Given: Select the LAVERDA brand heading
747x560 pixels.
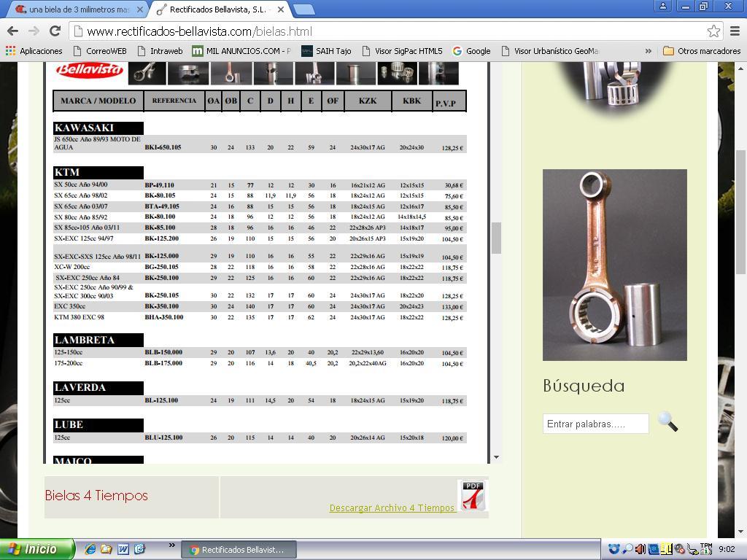Looking at the screenshot, I should [x=98, y=388].
